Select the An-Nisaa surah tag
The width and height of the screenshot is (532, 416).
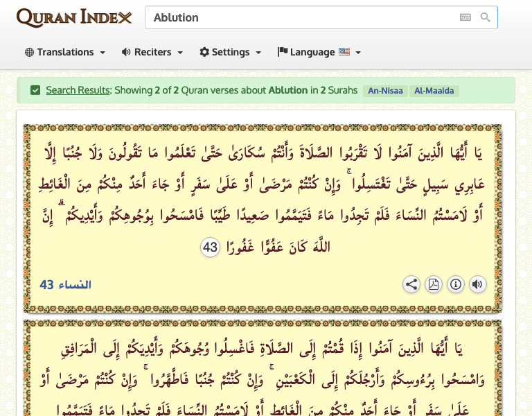(x=386, y=91)
